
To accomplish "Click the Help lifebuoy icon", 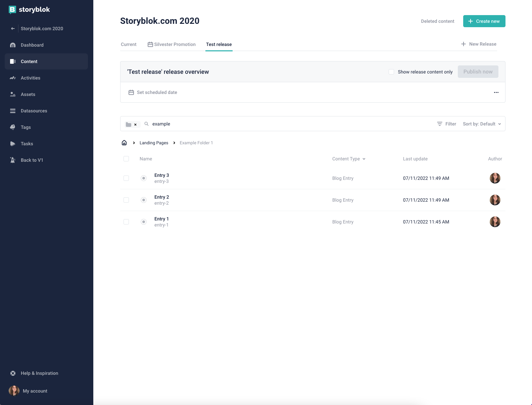I will click(x=13, y=373).
